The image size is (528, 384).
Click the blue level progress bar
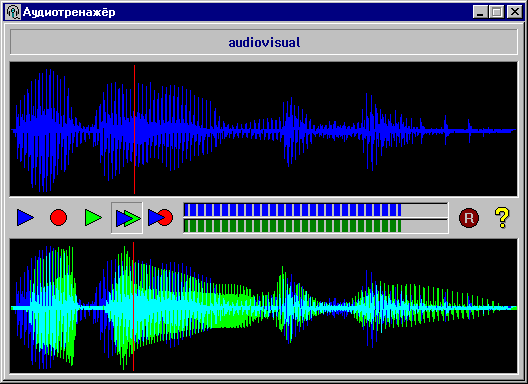(316, 210)
